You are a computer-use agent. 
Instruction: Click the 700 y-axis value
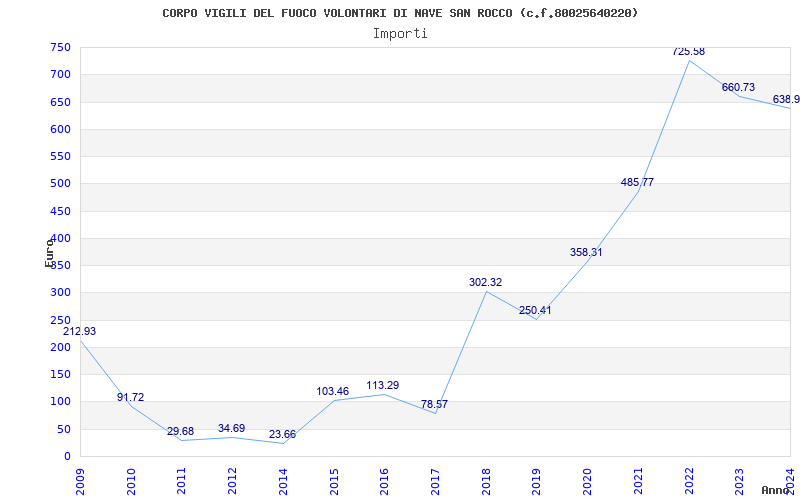pyautogui.click(x=60, y=74)
